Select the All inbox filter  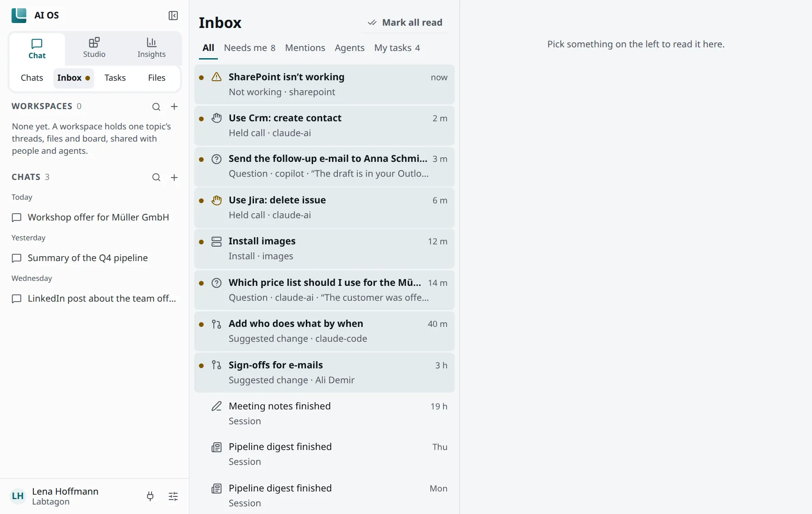(x=208, y=48)
